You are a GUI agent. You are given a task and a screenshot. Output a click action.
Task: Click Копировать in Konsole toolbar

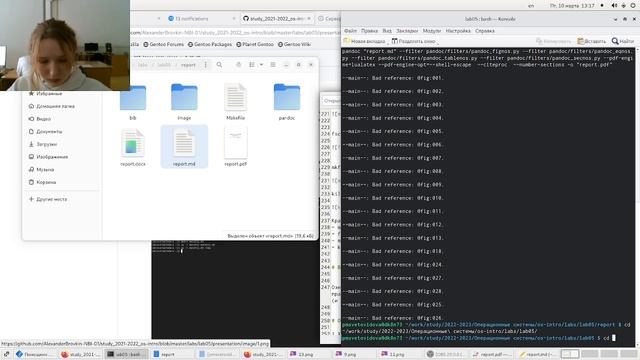553,41
